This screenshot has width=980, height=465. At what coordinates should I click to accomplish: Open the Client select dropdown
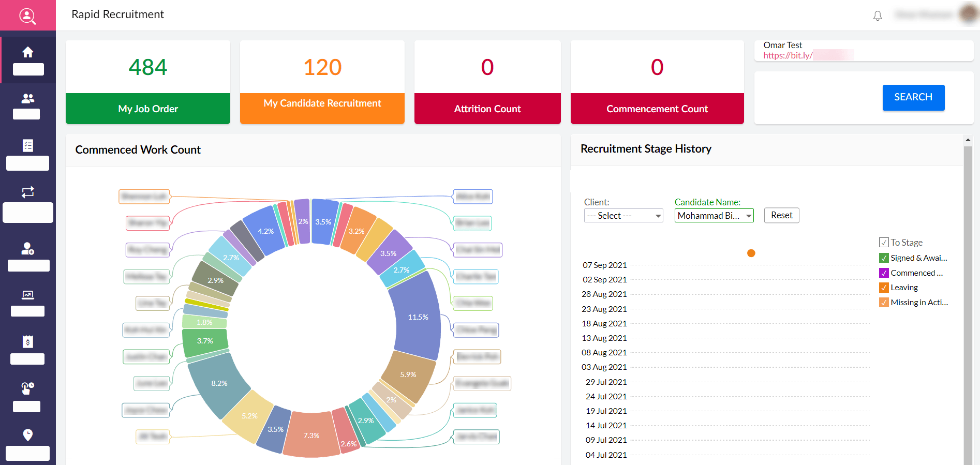(623, 216)
